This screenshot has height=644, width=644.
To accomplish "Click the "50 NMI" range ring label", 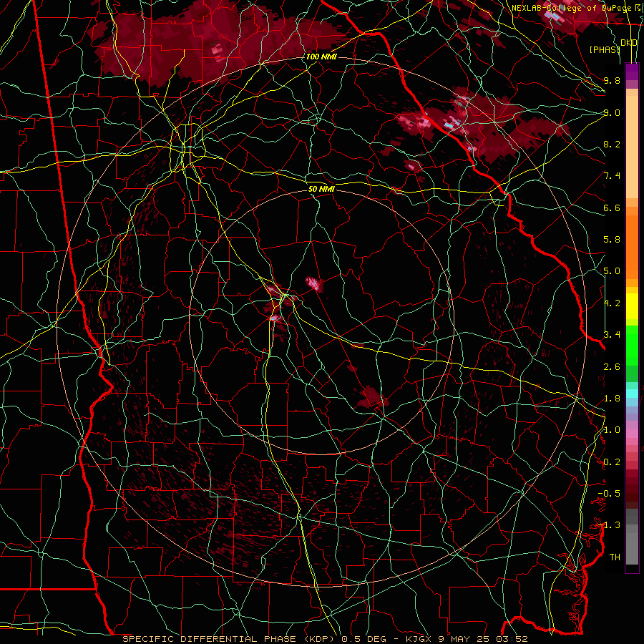I will pyautogui.click(x=321, y=189).
